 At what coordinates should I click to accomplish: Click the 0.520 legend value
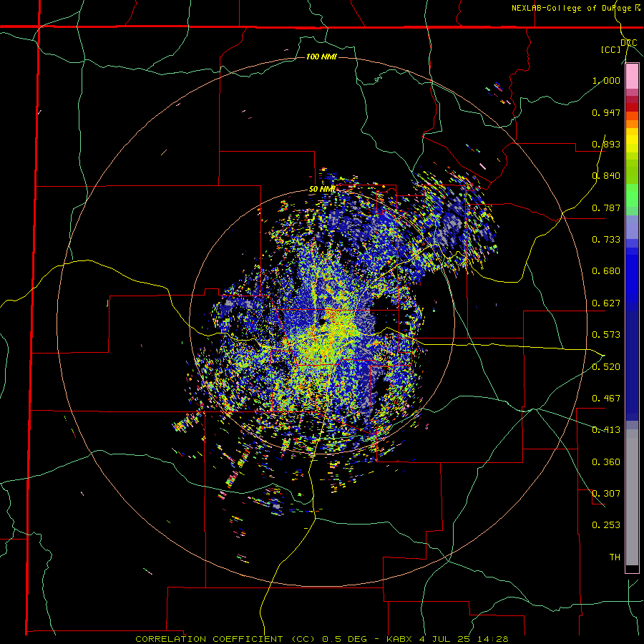pos(606,367)
